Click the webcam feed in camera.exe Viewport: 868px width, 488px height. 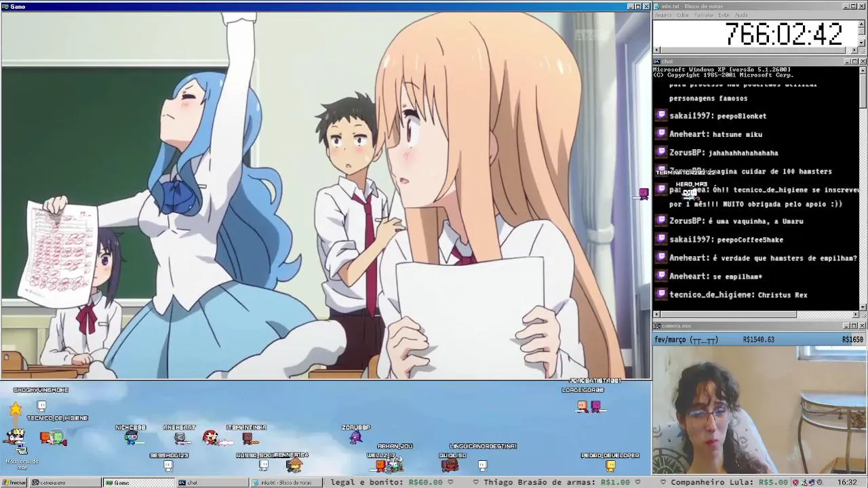pos(759,410)
